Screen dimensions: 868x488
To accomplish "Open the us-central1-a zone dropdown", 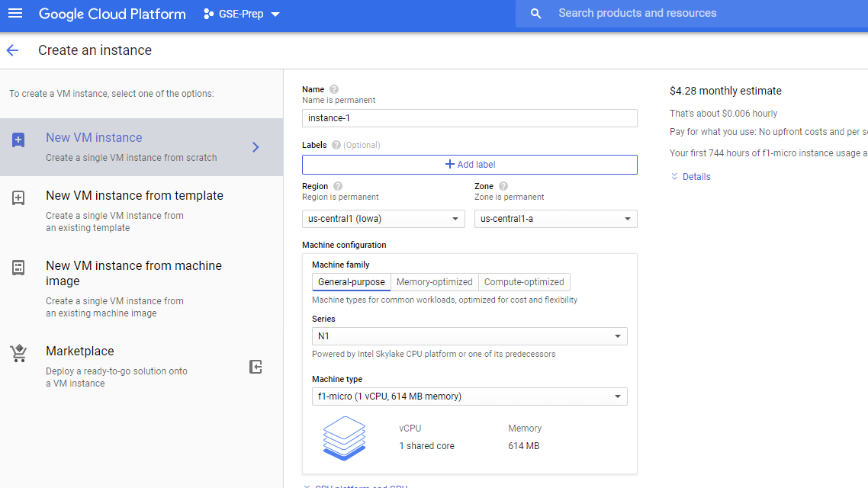I will (555, 219).
